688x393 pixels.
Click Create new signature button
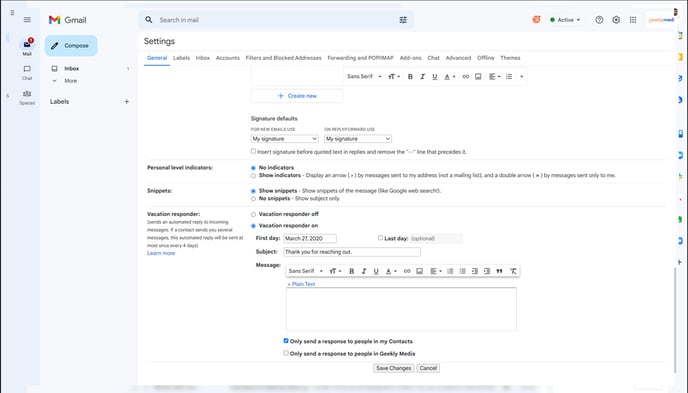click(297, 96)
